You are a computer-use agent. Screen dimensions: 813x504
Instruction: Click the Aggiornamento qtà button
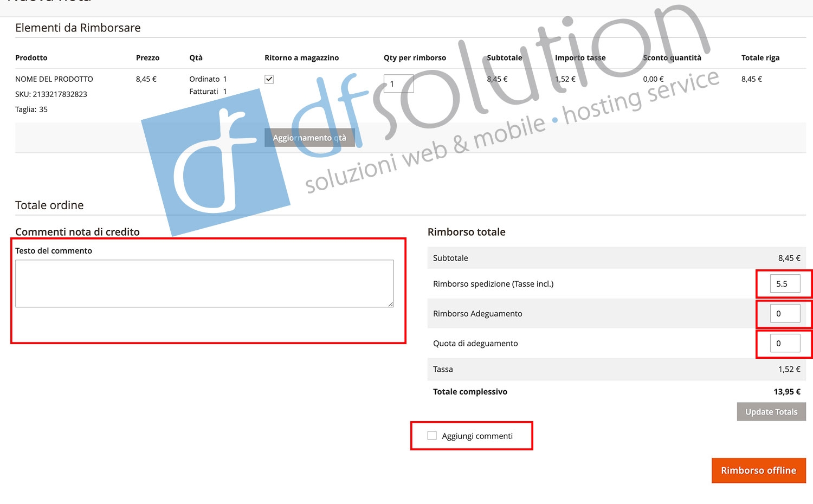point(309,138)
